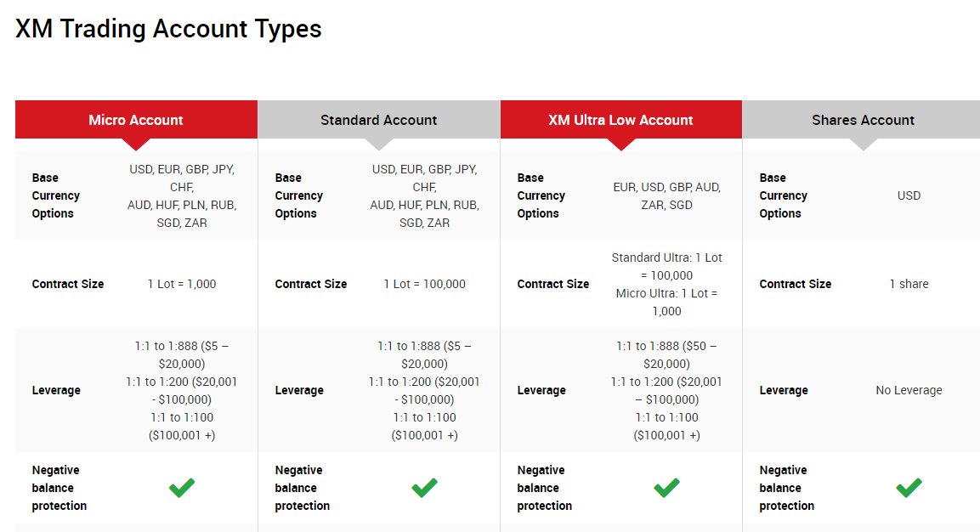Click Micro Account's Contract Size label

pos(67,284)
